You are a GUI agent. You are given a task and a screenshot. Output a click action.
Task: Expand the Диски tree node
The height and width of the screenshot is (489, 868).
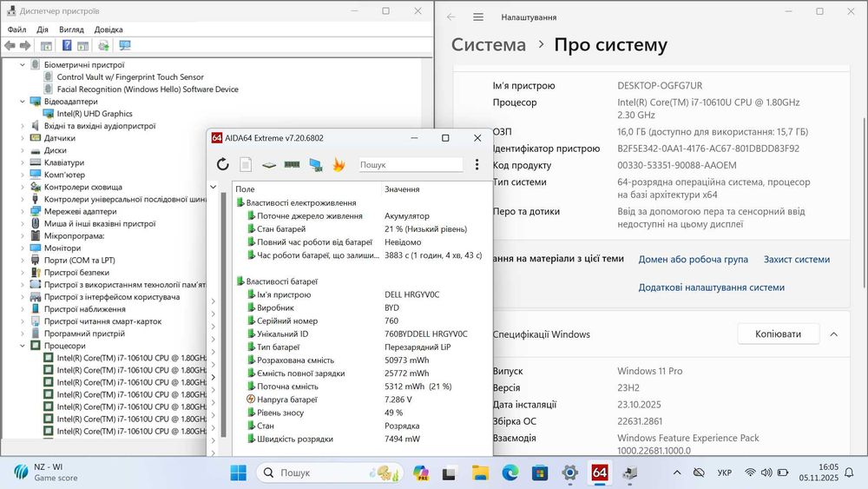click(23, 150)
